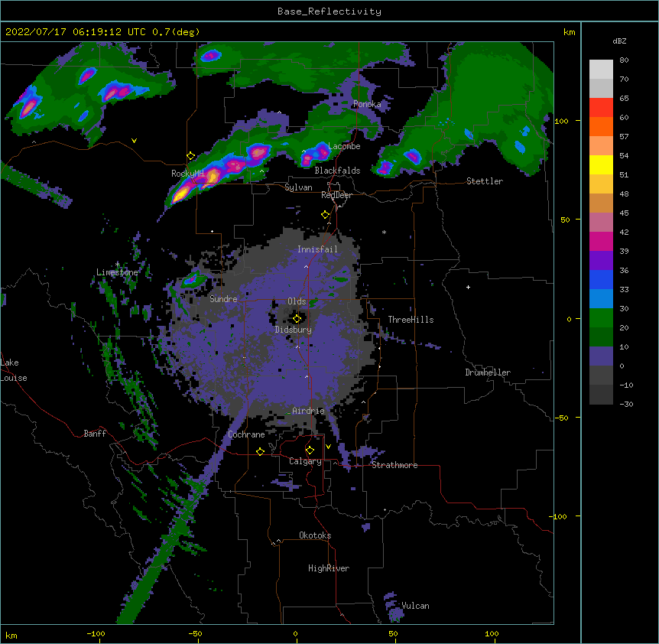Click the dBZ legend heading
The height and width of the screenshot is (644, 659).
click(619, 41)
